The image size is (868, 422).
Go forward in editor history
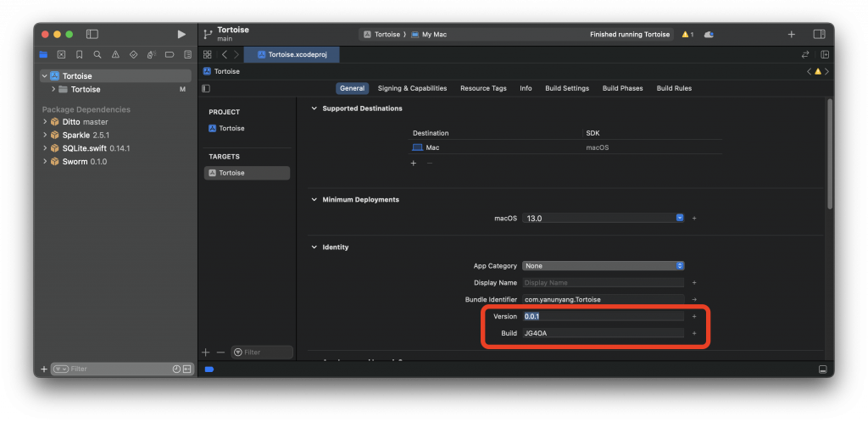(x=236, y=54)
